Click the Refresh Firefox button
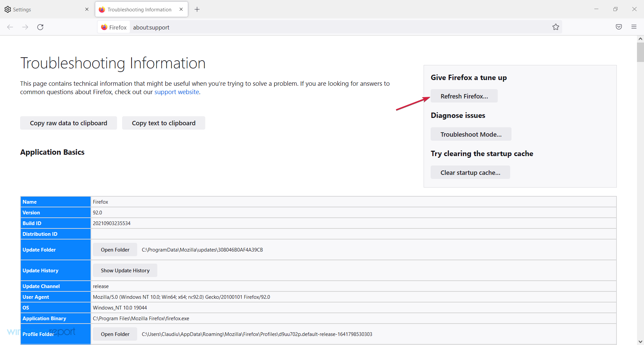The height and width of the screenshot is (345, 644). click(x=464, y=96)
